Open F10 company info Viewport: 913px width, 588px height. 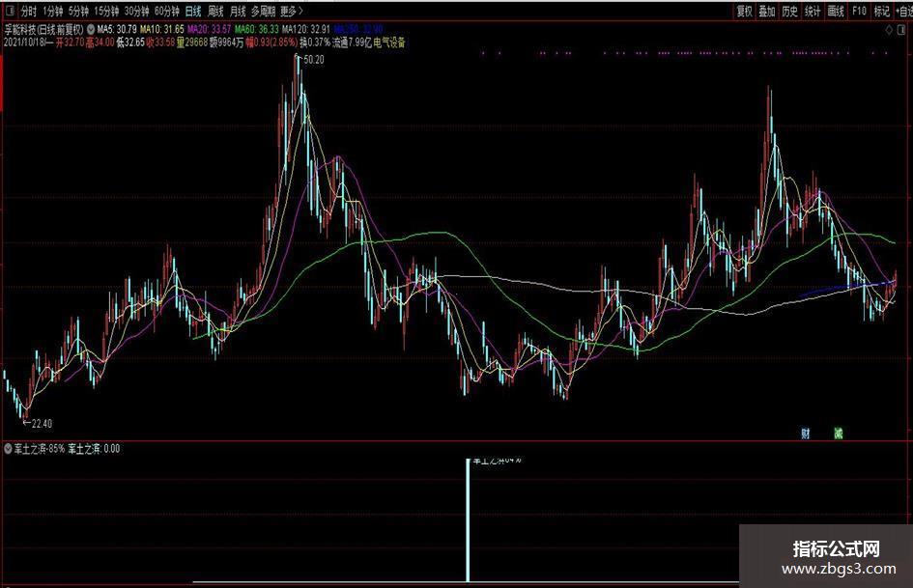859,11
